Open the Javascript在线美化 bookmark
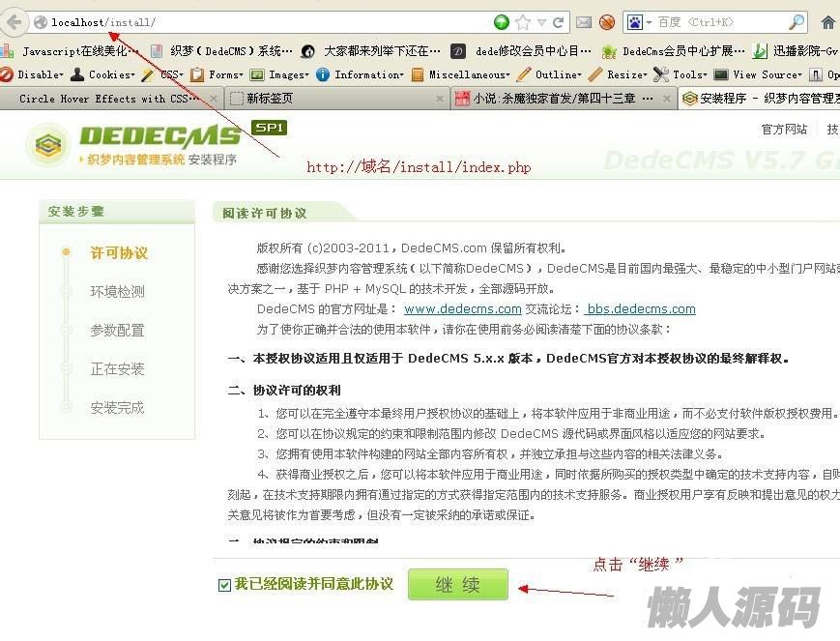 tap(71, 51)
